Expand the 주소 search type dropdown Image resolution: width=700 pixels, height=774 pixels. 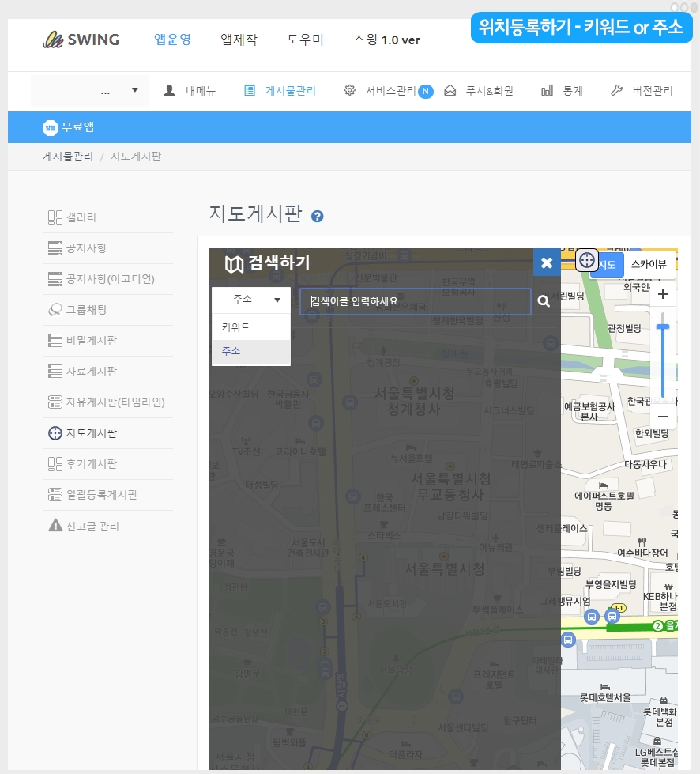click(251, 300)
